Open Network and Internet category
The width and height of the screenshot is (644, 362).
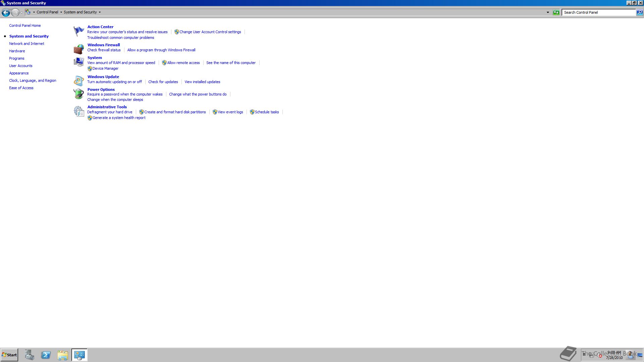(x=26, y=44)
